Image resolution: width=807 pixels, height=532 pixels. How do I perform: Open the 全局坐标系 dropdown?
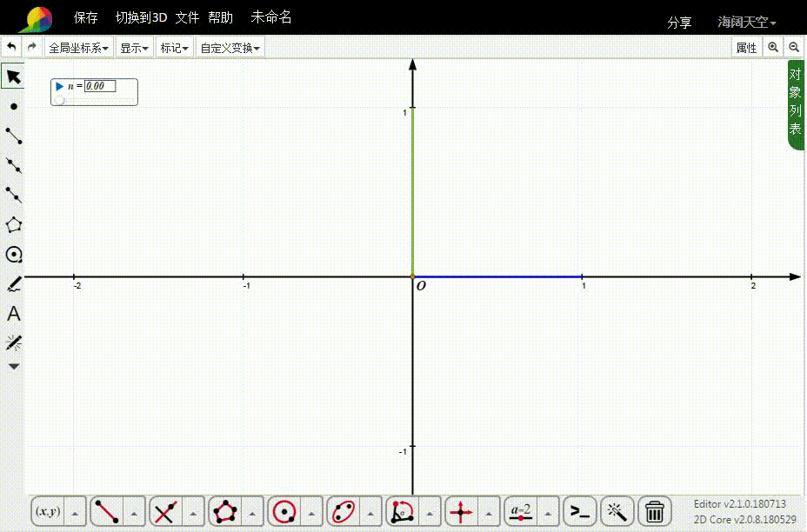pyautogui.click(x=79, y=48)
